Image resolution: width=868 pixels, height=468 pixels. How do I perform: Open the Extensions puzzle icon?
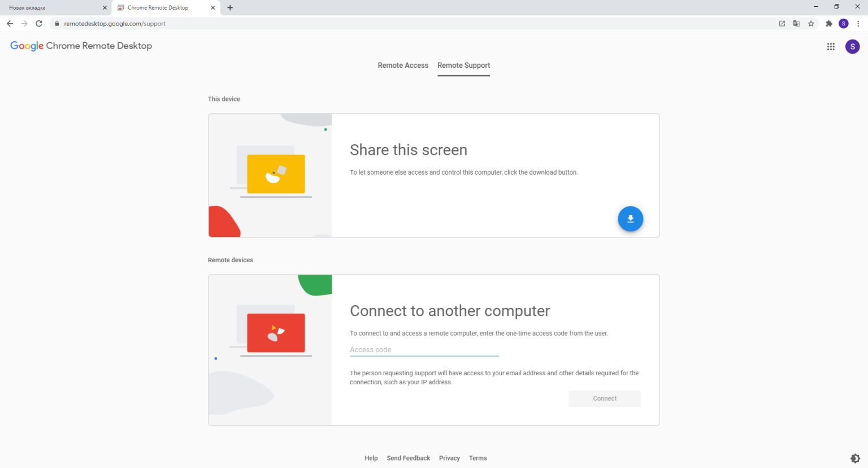click(x=829, y=24)
